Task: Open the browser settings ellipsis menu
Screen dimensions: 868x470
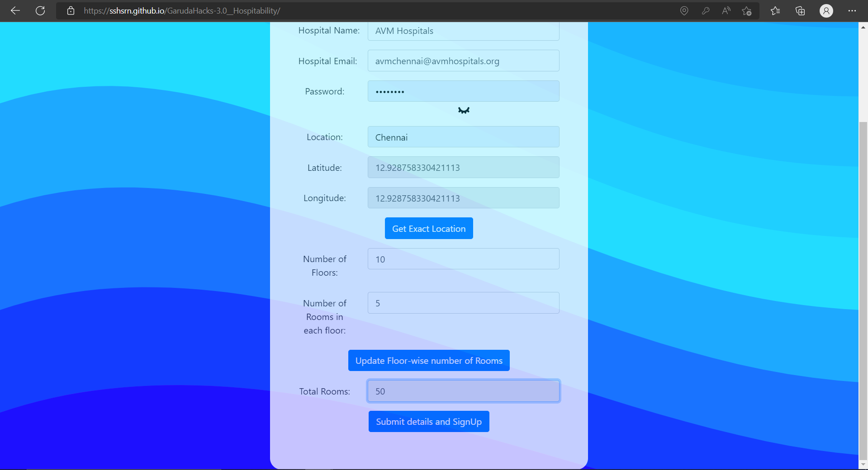Action: (852, 11)
